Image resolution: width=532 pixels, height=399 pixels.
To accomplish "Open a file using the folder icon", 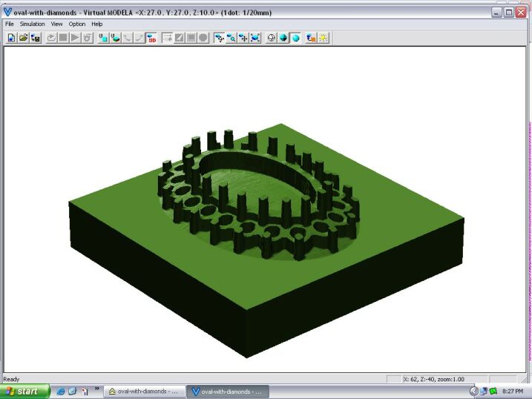I will click(23, 38).
